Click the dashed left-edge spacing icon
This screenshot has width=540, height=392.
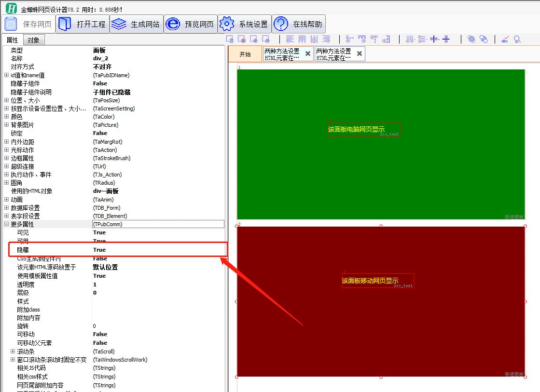[349, 39]
